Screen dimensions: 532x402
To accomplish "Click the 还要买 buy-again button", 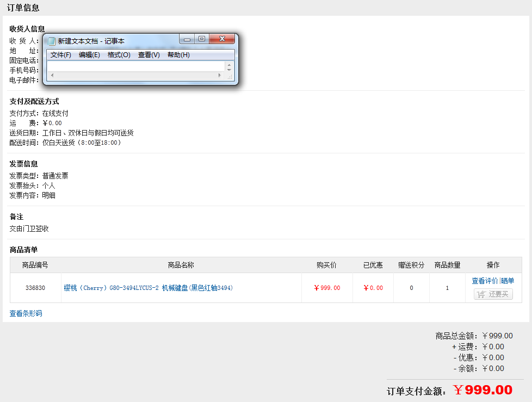I will coord(493,294).
